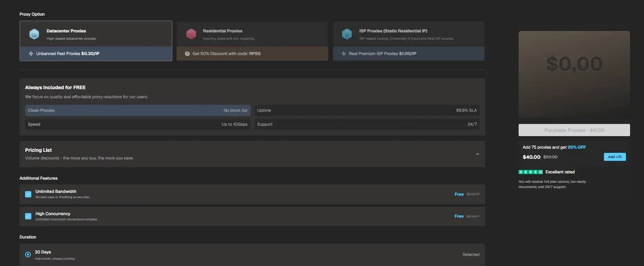
Task: Uncheck the Unlimited Bandwidth checkbox
Action: tap(28, 194)
